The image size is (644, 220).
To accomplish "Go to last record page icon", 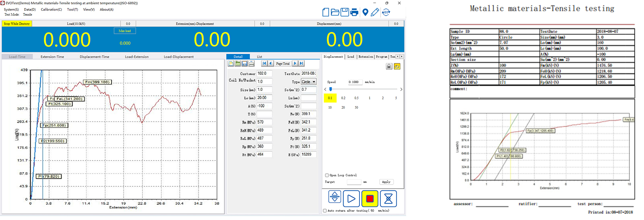I will [301, 64].
